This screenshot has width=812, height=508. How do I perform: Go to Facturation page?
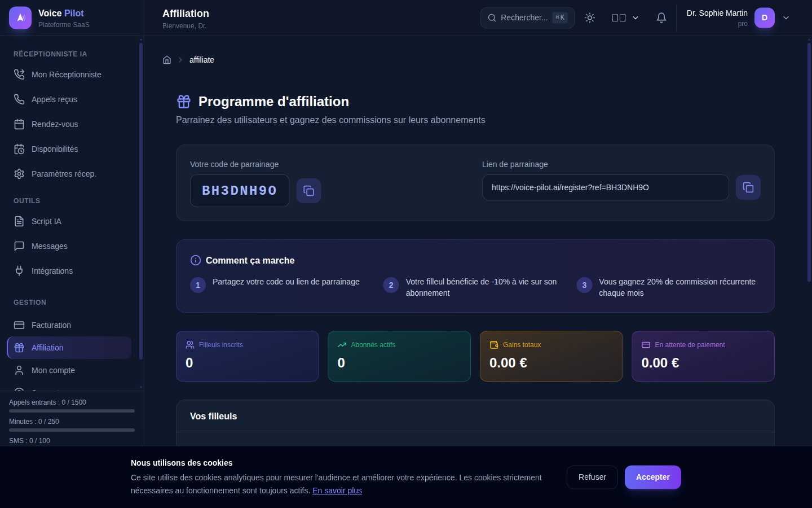pyautogui.click(x=69, y=325)
